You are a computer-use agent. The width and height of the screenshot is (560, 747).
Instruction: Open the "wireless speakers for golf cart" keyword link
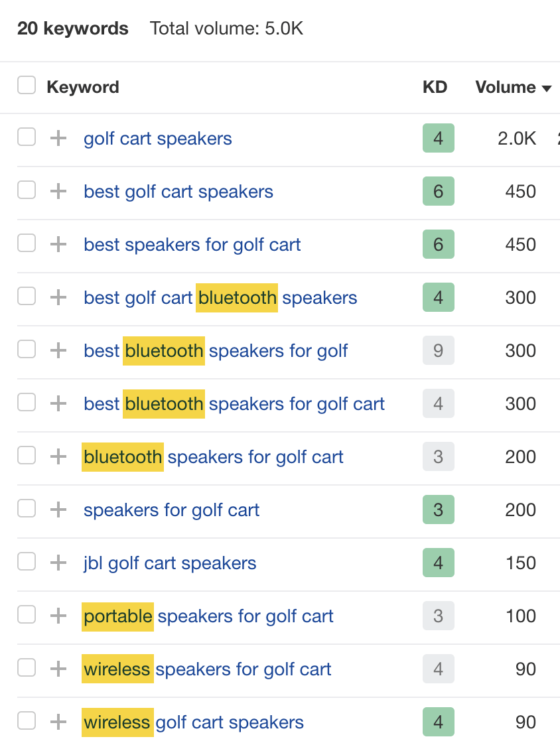click(207, 669)
